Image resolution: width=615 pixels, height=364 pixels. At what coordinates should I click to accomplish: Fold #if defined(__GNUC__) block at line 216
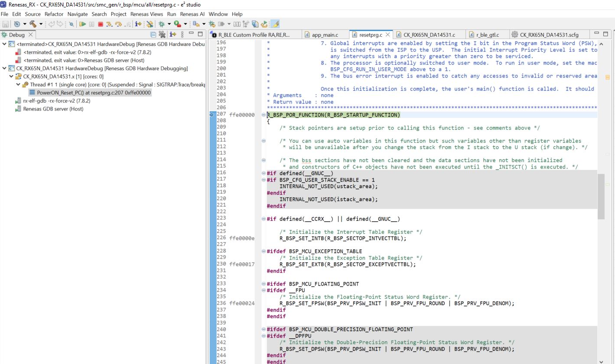click(264, 173)
